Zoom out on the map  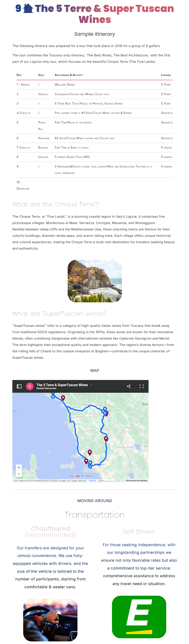[19, 474]
